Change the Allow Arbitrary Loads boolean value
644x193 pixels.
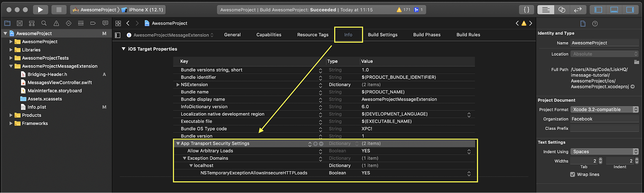click(469, 151)
